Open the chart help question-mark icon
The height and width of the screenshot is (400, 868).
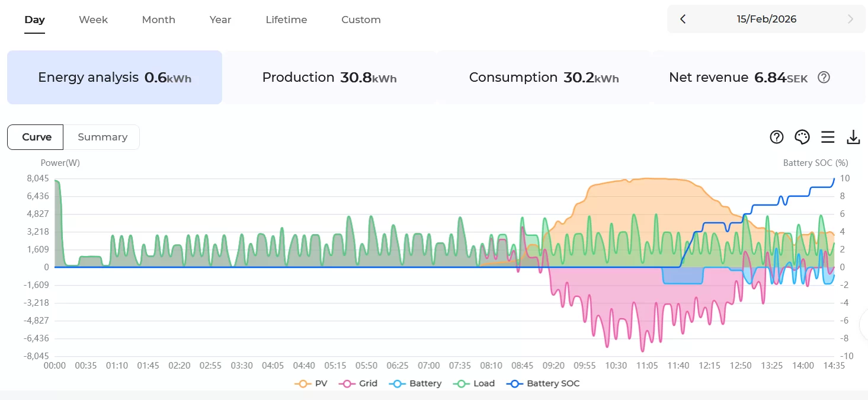coord(776,137)
